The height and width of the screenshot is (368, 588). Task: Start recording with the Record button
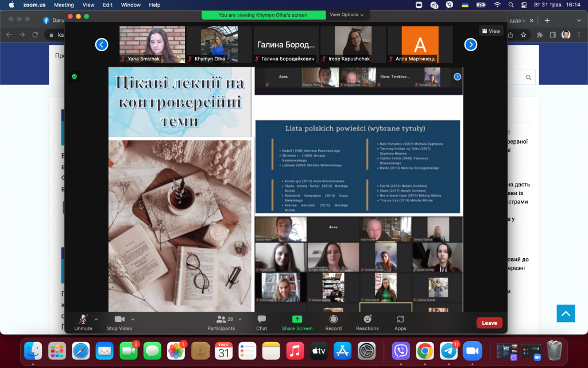click(x=334, y=323)
